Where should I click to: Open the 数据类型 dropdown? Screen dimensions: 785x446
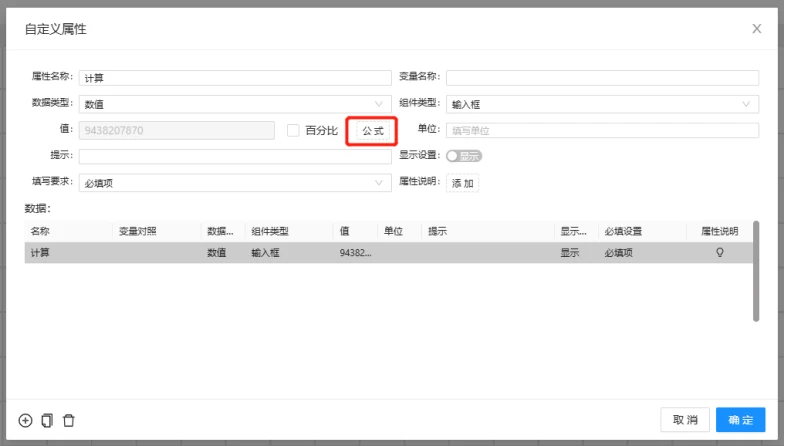click(235, 104)
